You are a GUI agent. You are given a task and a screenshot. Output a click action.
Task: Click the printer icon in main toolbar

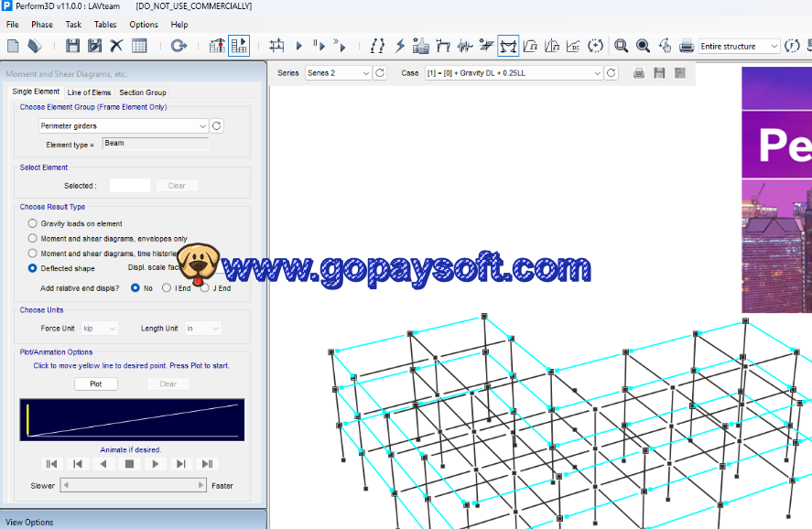(686, 46)
